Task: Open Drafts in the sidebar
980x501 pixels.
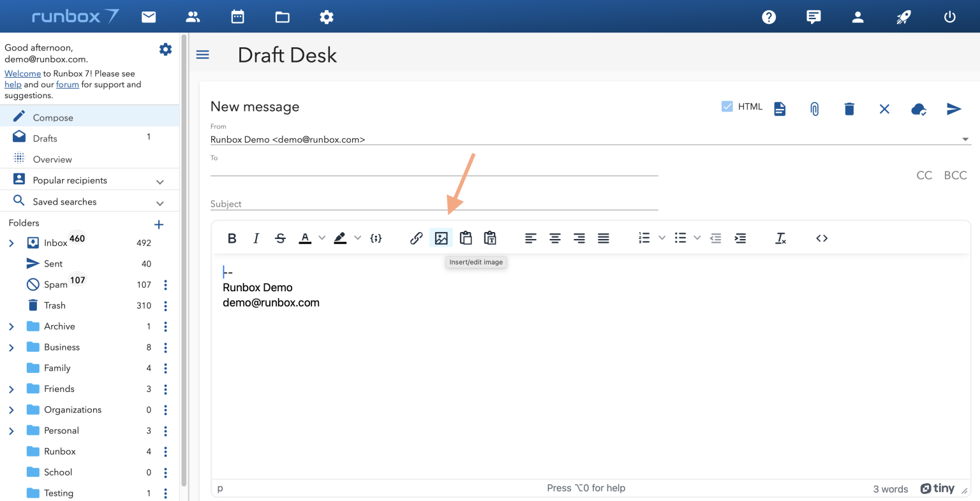Action: pyautogui.click(x=45, y=138)
